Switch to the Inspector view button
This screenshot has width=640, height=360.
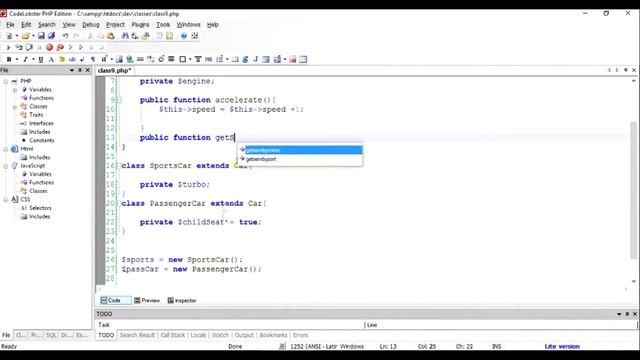[182, 301]
